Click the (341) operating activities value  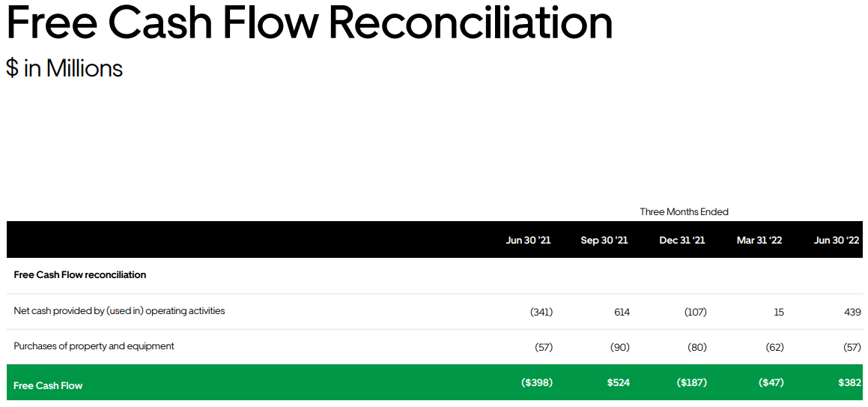pyautogui.click(x=541, y=313)
